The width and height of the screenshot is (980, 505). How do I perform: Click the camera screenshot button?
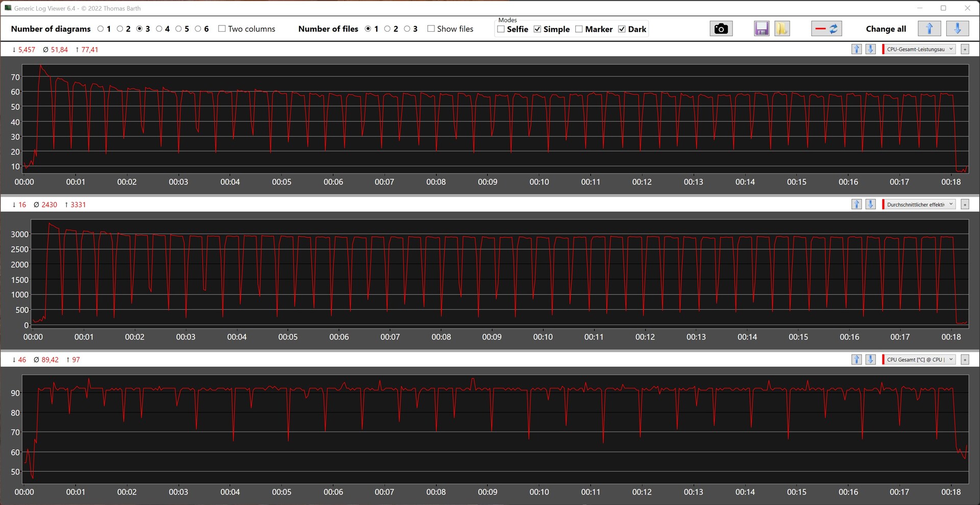[721, 29]
